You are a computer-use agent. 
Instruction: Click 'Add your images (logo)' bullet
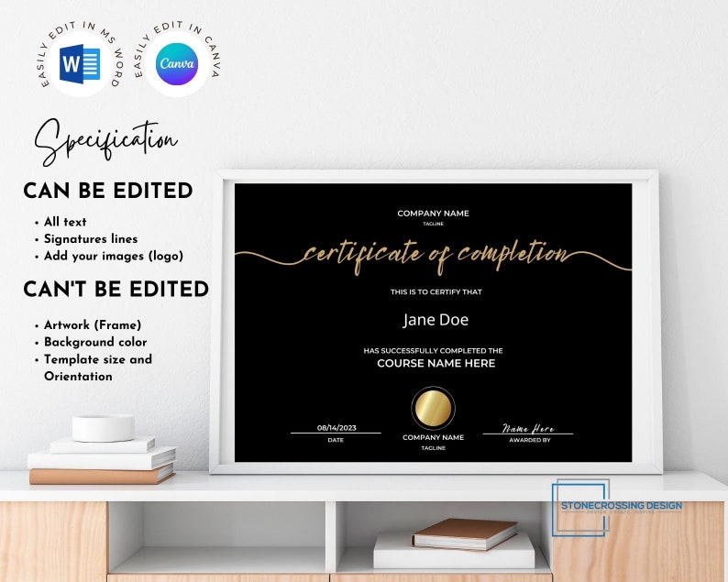point(114,257)
